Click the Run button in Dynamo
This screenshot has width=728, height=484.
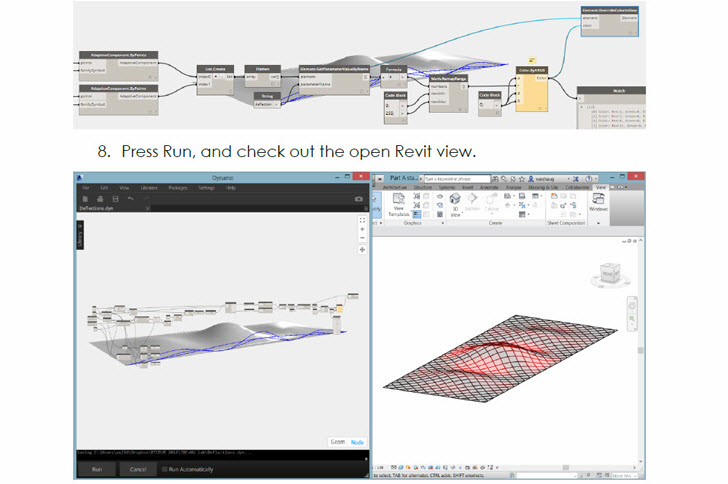(97, 469)
